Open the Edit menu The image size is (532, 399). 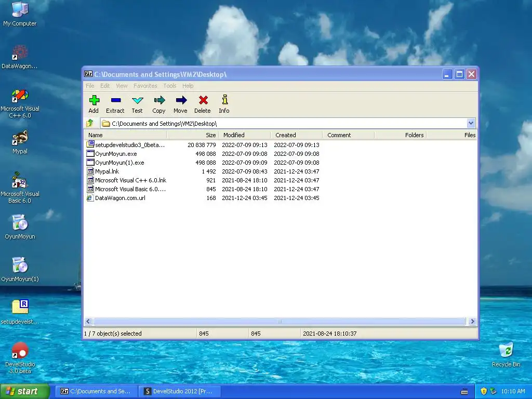[x=105, y=86]
